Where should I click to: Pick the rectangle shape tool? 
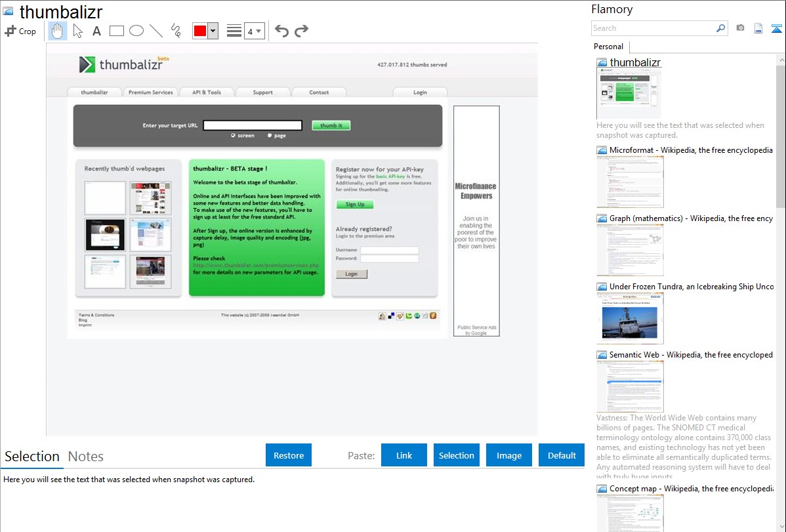click(x=117, y=31)
